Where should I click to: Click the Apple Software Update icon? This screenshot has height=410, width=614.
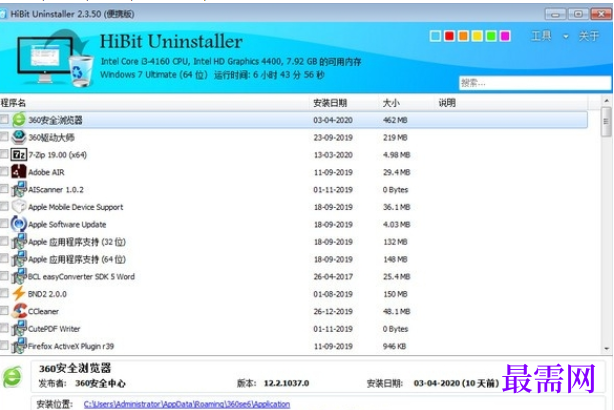pos(18,224)
